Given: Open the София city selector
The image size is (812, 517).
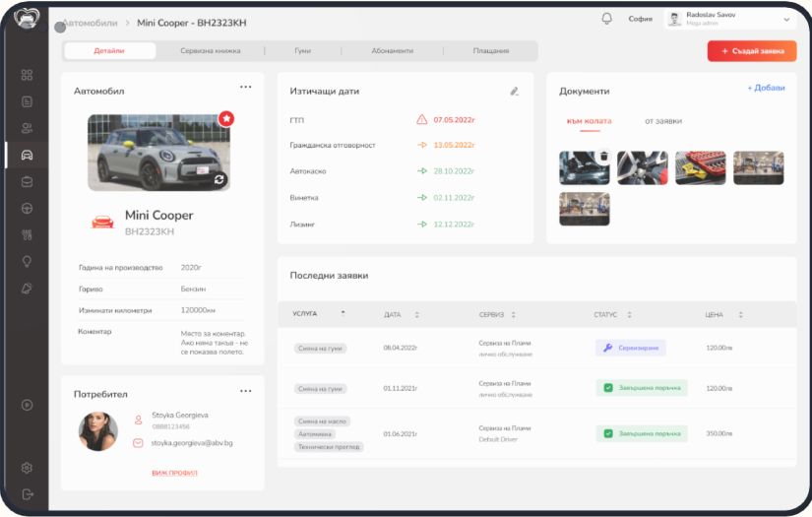Looking at the screenshot, I should 640,19.
